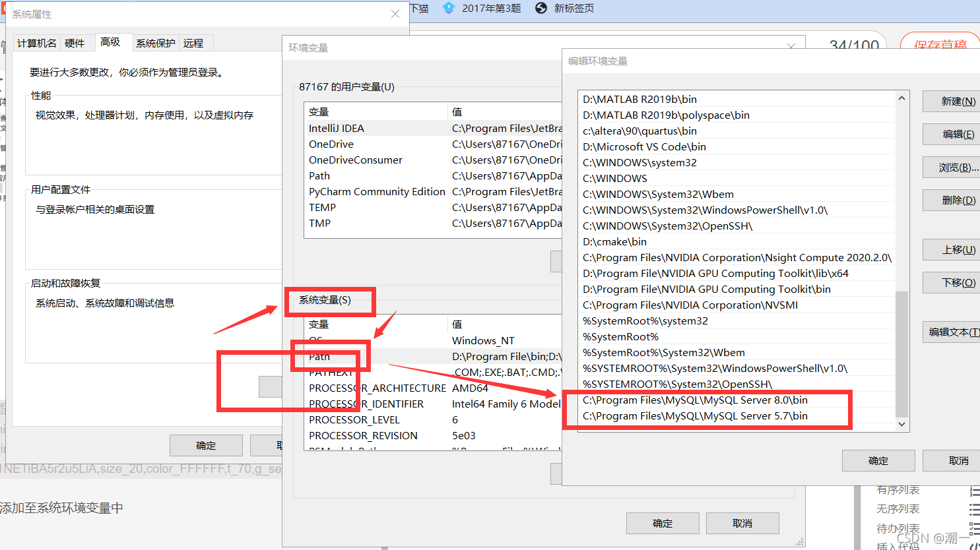Select %SYSTEMROOT%\System32\OpenSSH\ entry
980x550 pixels.
(x=736, y=384)
